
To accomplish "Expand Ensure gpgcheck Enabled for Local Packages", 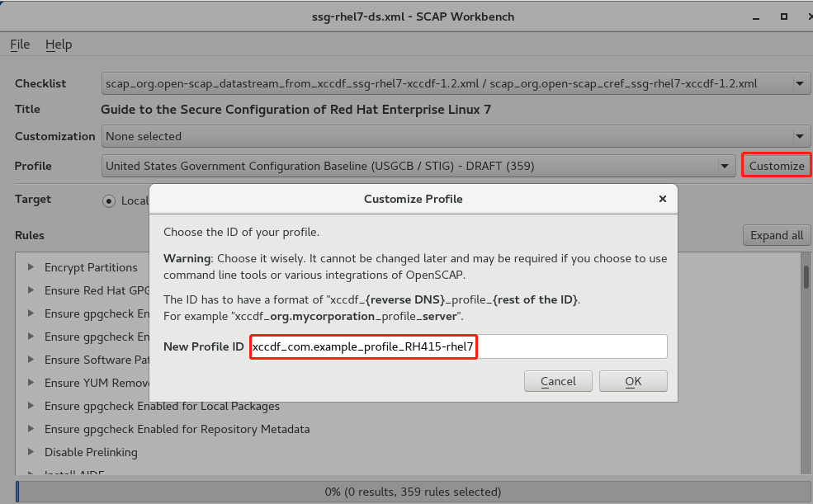I will [x=31, y=406].
